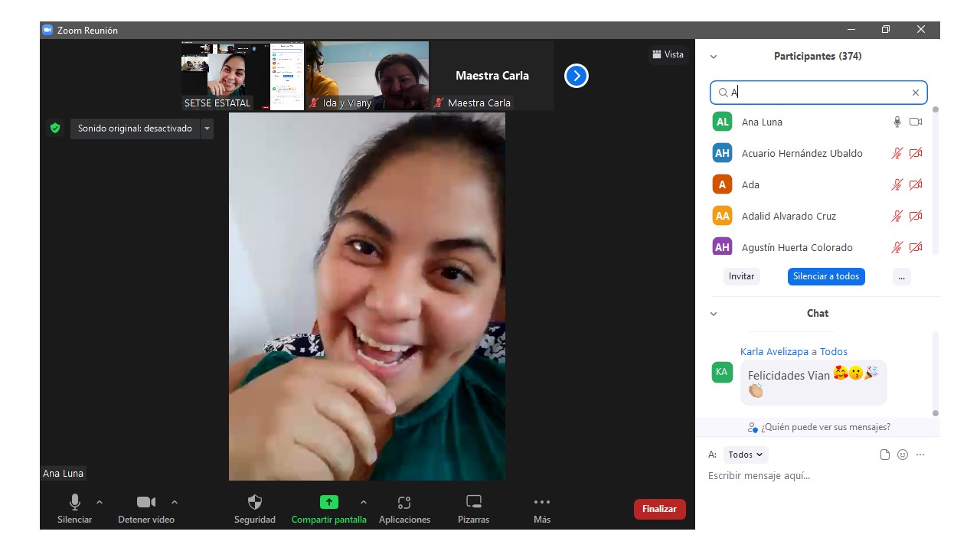Screen dimensions: 980x551
Task: Open chat more options ellipsis
Action: point(920,455)
